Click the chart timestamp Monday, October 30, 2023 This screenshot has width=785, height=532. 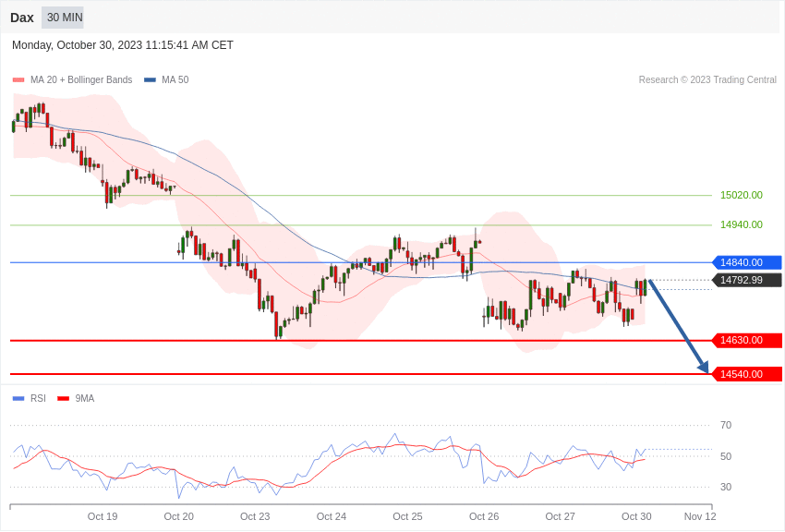(x=123, y=45)
